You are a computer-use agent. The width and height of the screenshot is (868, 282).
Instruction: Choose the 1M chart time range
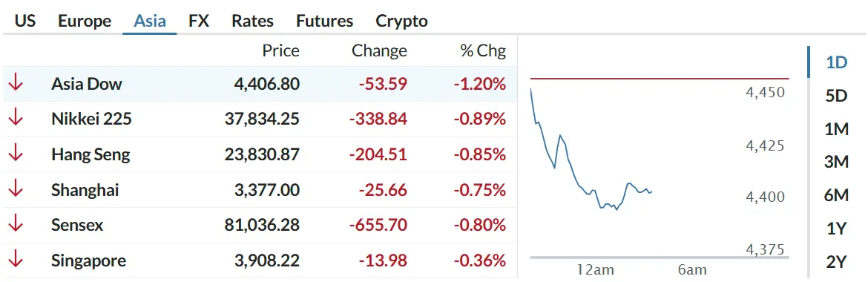pyautogui.click(x=836, y=129)
